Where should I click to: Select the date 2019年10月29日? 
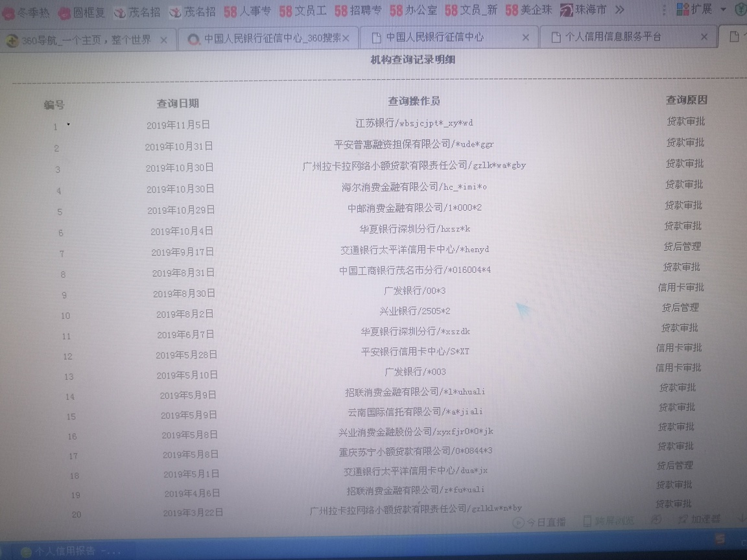tap(181, 210)
